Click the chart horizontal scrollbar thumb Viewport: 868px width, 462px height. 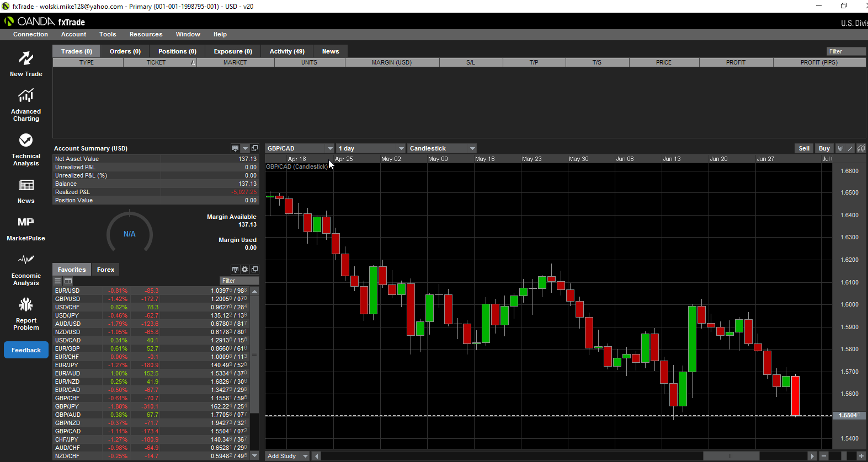click(731, 456)
